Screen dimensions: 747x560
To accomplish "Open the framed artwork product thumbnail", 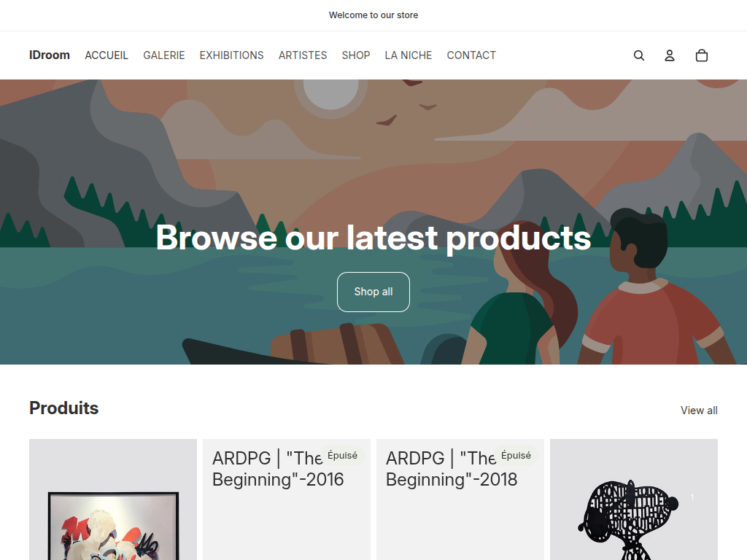I will pyautogui.click(x=113, y=499).
